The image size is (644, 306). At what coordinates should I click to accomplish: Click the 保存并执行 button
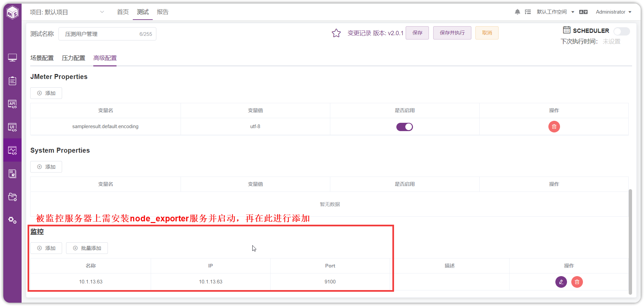point(452,33)
